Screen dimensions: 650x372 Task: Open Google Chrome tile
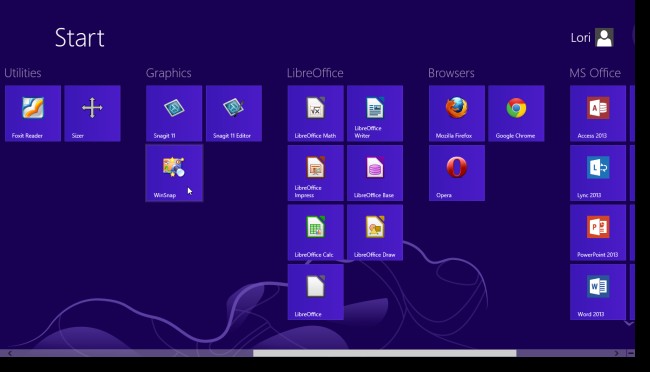click(x=517, y=114)
